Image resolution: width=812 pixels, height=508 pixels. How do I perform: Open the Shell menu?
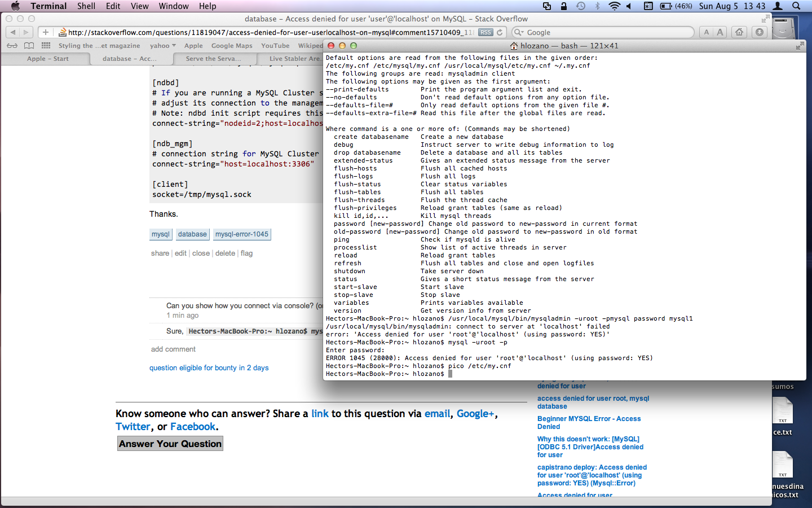(x=86, y=6)
